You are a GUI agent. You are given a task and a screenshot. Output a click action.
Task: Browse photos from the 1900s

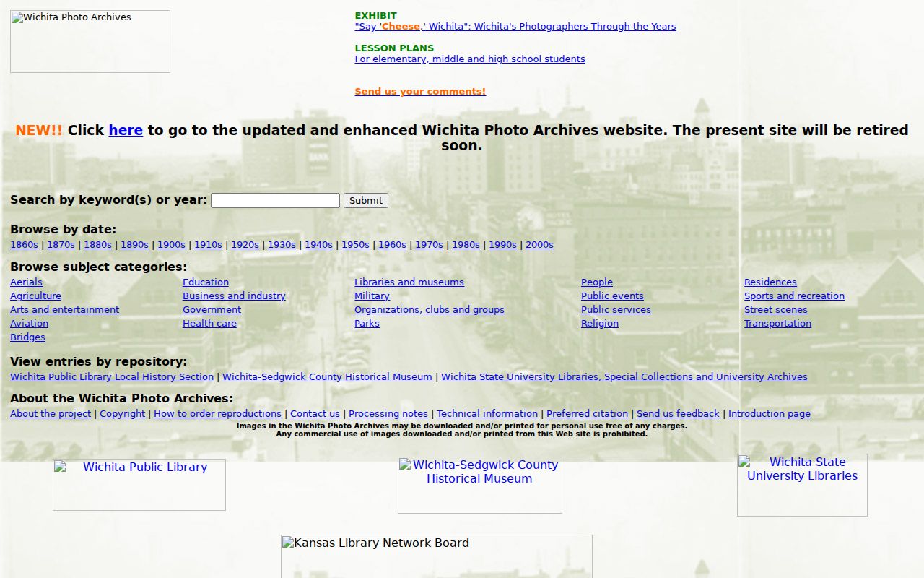[171, 245]
